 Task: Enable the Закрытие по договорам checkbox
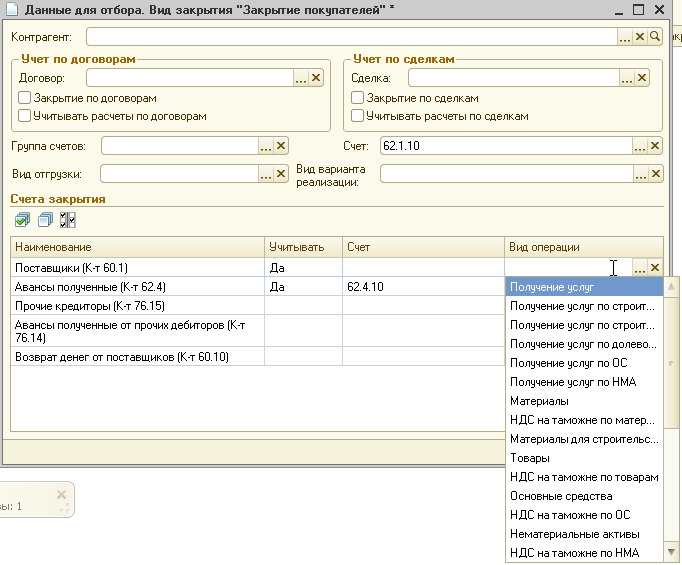coord(24,99)
